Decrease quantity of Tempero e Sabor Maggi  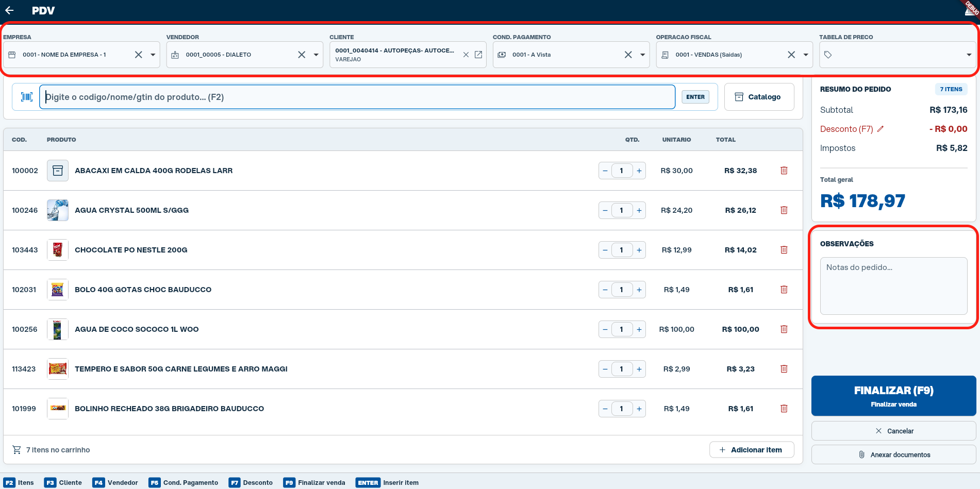click(605, 369)
